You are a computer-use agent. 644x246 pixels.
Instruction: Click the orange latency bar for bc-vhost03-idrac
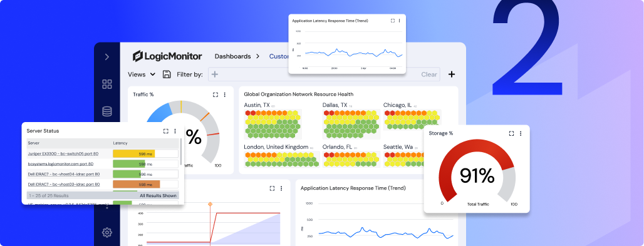click(137, 185)
